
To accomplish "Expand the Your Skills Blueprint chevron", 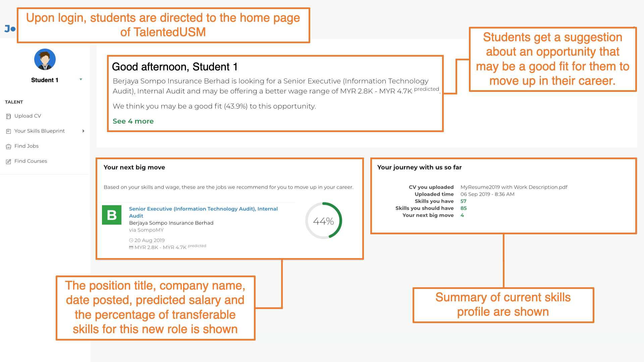I will (x=83, y=131).
